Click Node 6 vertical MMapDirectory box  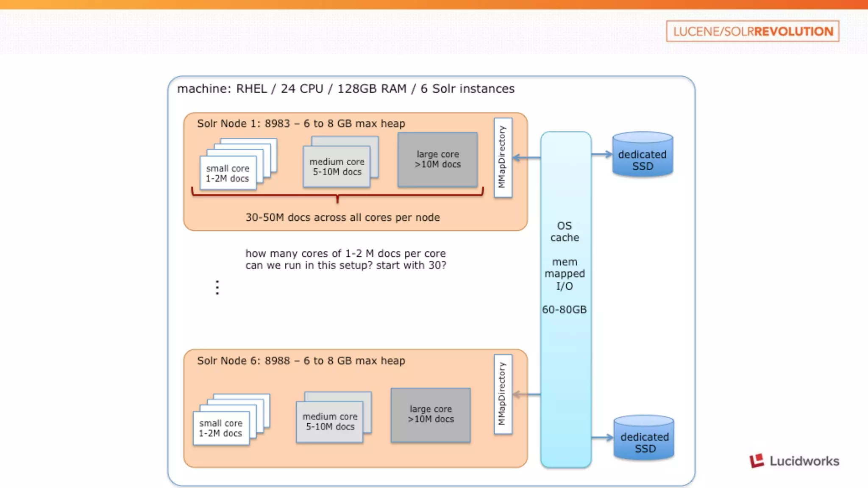[x=503, y=394]
